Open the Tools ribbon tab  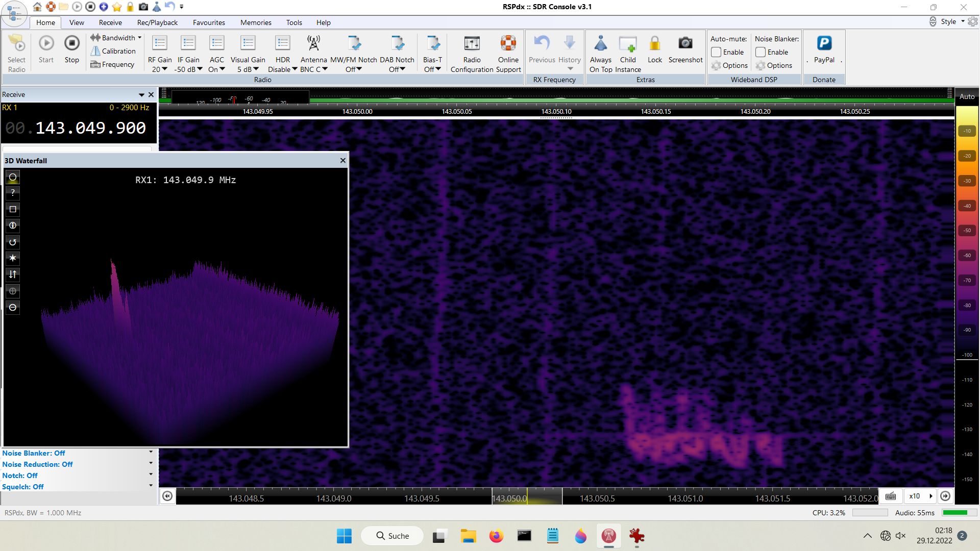tap(294, 22)
